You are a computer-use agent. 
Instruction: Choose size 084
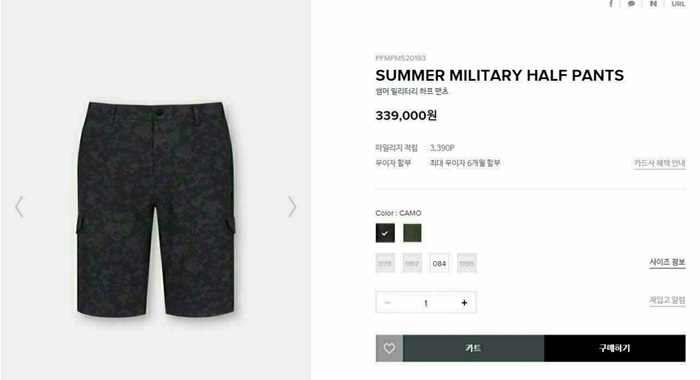(x=439, y=263)
